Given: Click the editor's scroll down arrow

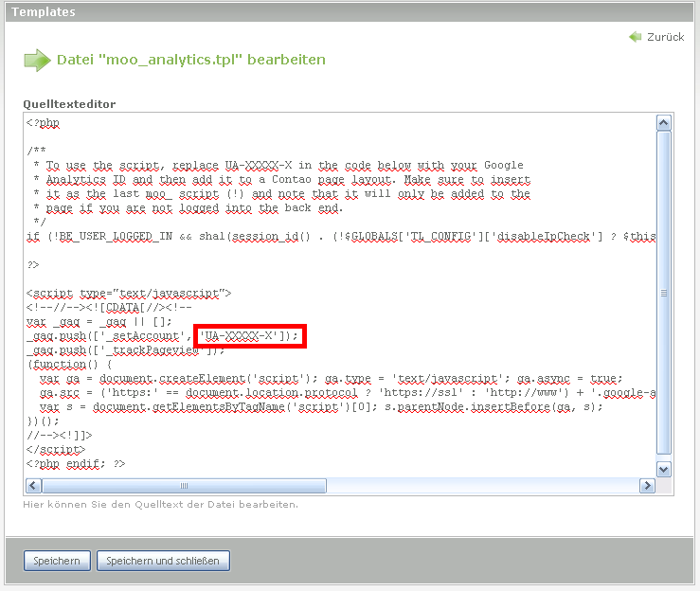Looking at the screenshot, I should pyautogui.click(x=664, y=469).
